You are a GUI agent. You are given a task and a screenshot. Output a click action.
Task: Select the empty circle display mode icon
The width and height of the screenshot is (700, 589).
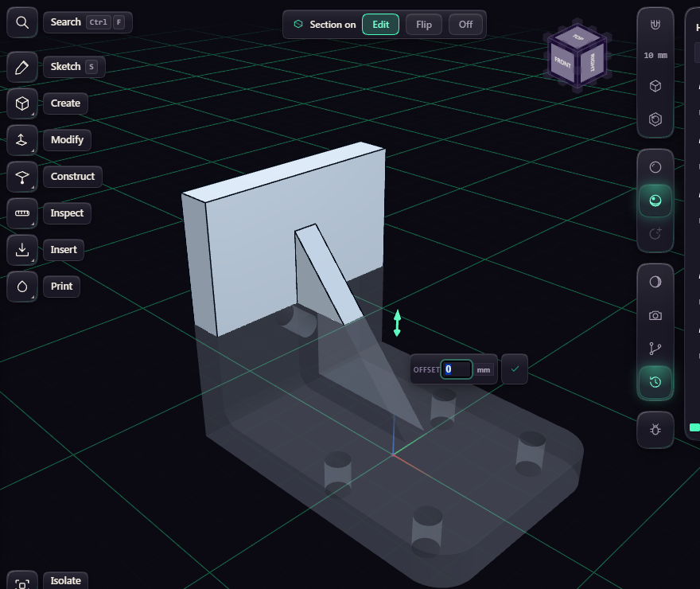pyautogui.click(x=655, y=167)
